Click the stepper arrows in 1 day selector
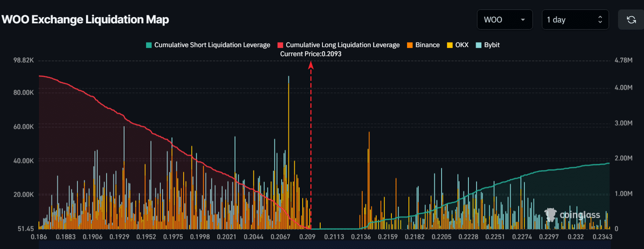The width and height of the screenshot is (644, 249). click(x=600, y=20)
